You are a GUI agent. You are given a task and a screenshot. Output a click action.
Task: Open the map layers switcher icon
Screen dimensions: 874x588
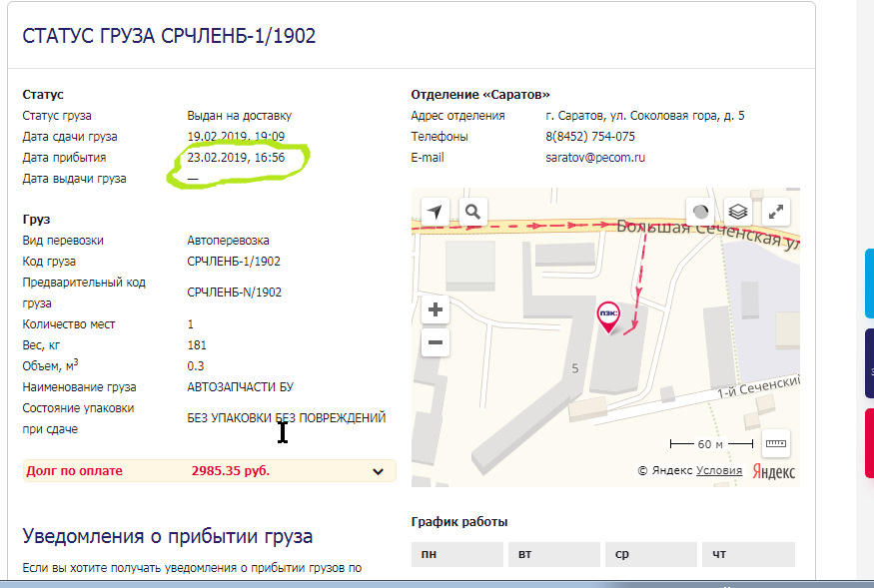pos(736,212)
